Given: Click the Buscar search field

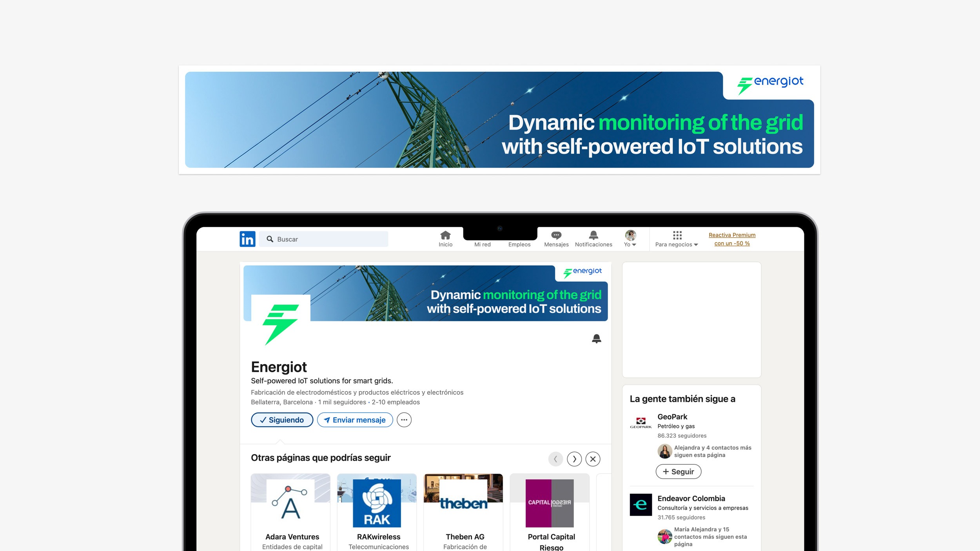Looking at the screenshot, I should coord(324,239).
